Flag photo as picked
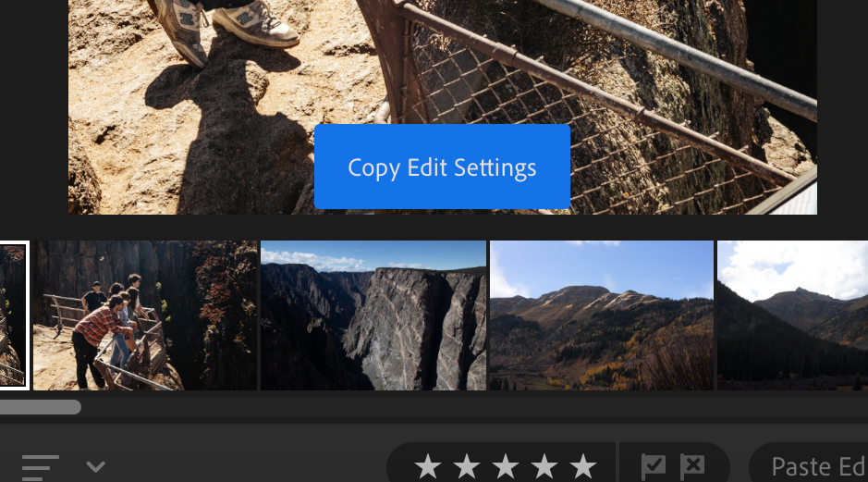The height and width of the screenshot is (482, 868). (x=654, y=466)
